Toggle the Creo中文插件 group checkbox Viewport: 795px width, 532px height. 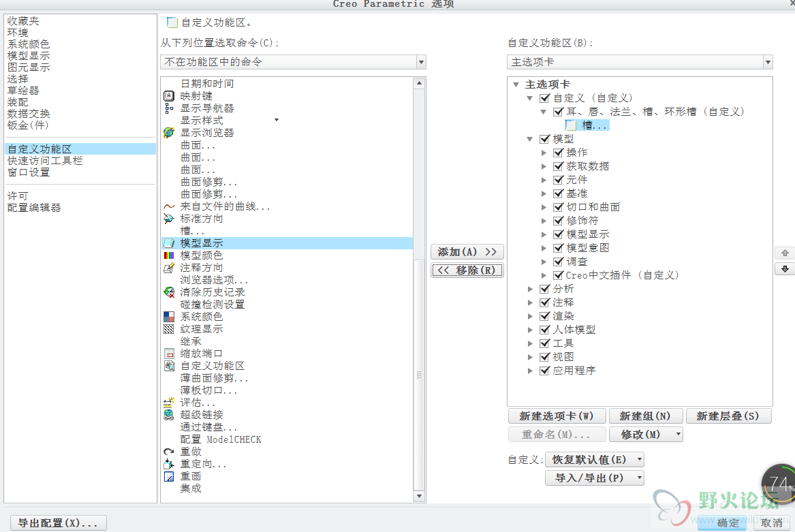(x=558, y=275)
